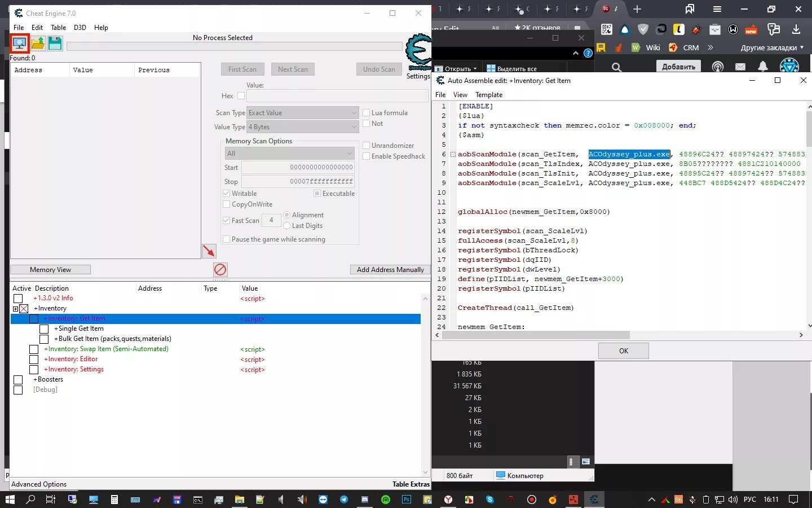The height and width of the screenshot is (508, 812).
Task: Open the Value Type dropdown
Action: point(303,127)
